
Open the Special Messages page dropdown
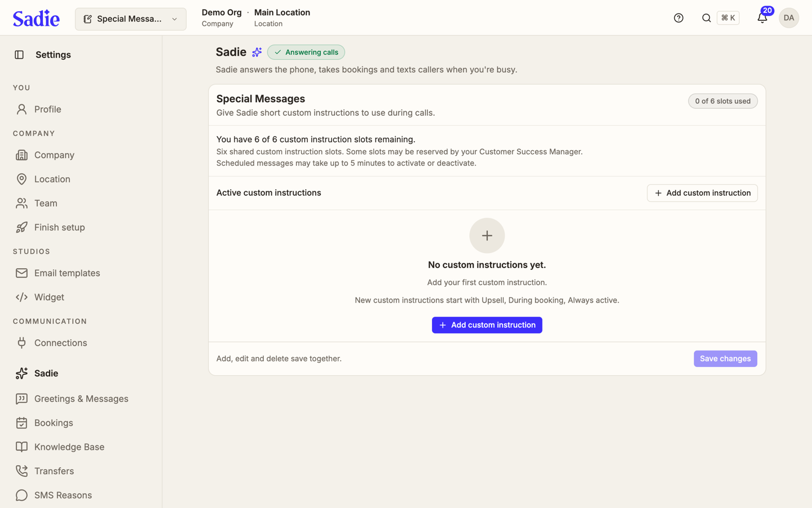(130, 19)
